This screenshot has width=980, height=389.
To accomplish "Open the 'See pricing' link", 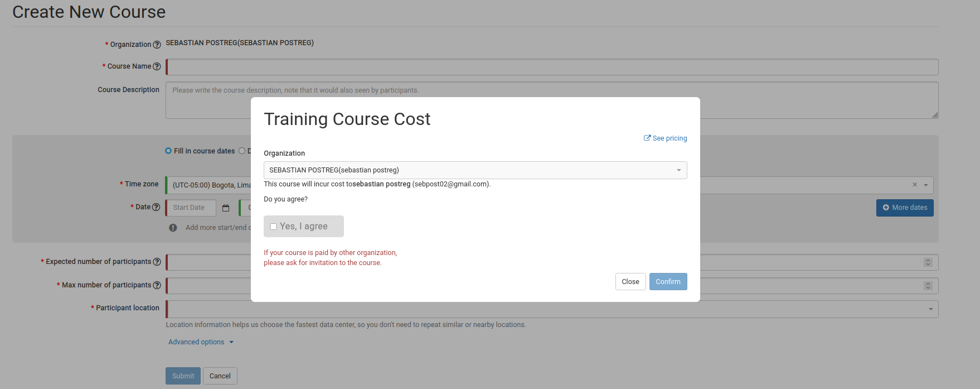I will tap(666, 138).
